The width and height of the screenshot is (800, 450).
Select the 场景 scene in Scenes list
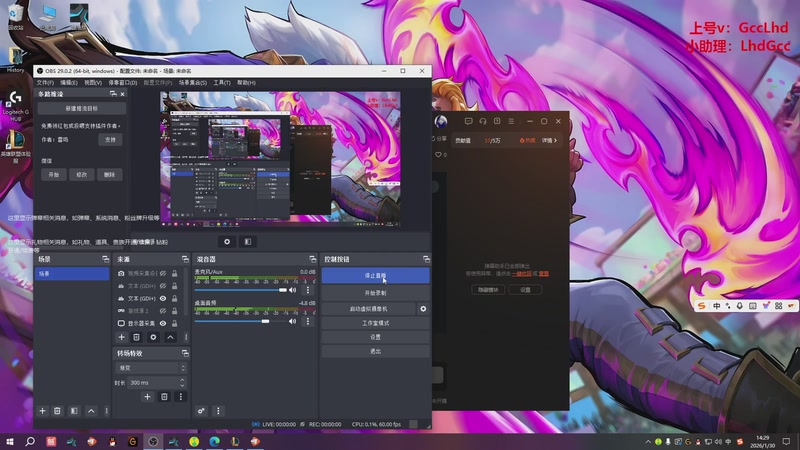[72, 273]
